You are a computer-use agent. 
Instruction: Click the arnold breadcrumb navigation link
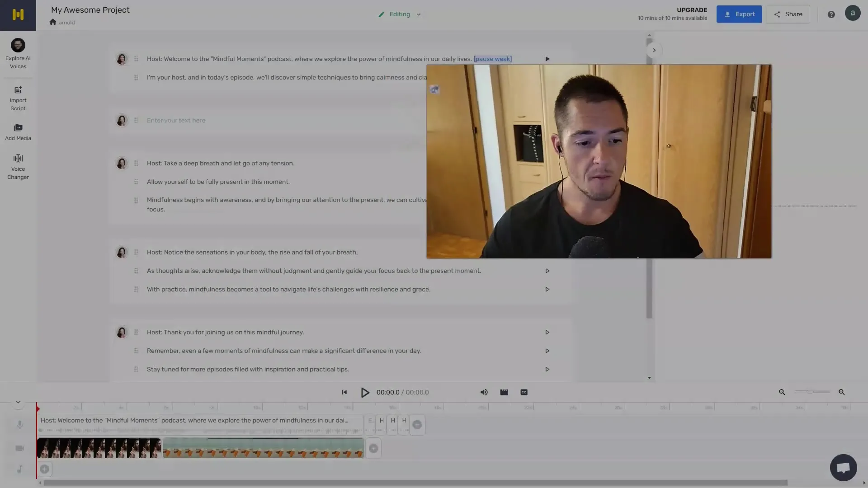tap(66, 22)
